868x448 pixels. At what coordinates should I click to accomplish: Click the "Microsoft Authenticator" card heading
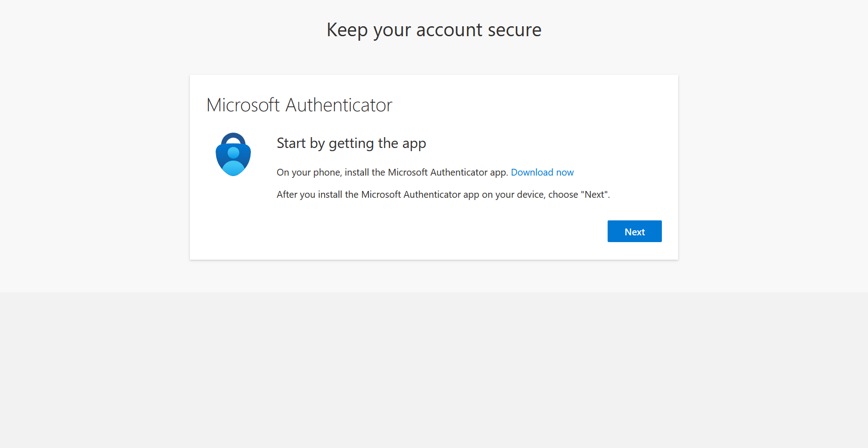(x=299, y=105)
